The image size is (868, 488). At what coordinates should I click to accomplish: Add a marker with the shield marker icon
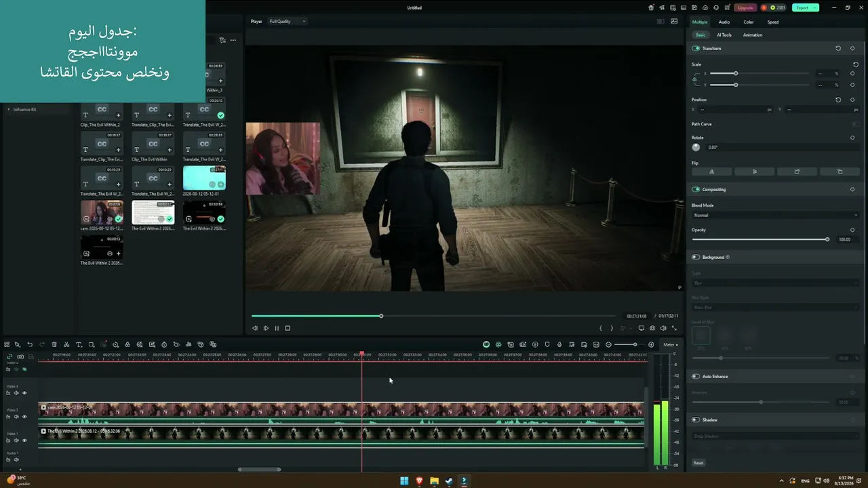(547, 345)
